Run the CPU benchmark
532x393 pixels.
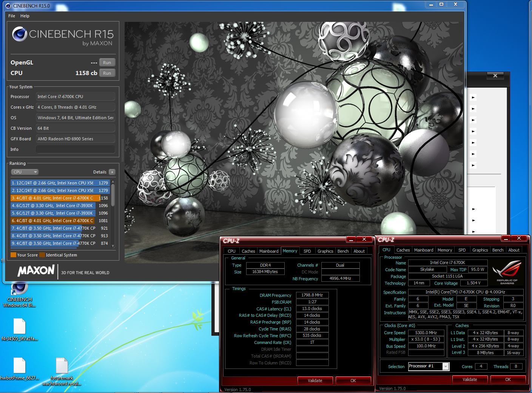(107, 73)
